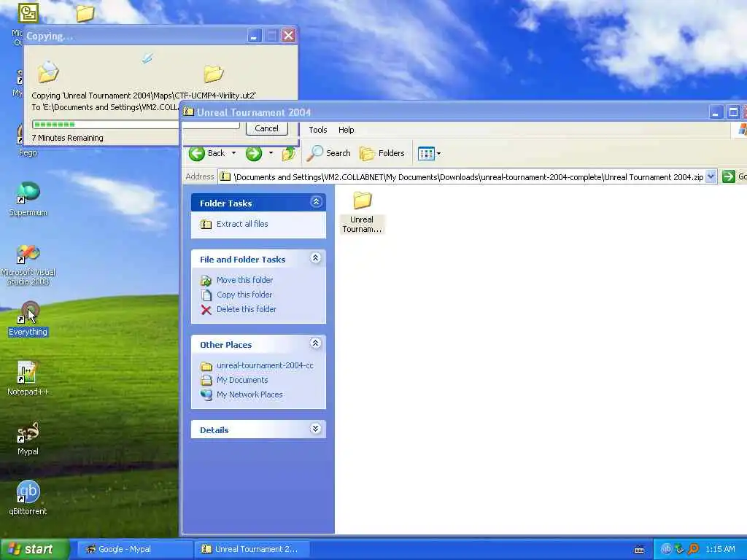
Task: Open Microsoft Visual Studio 2008 shortcut
Action: 28,265
